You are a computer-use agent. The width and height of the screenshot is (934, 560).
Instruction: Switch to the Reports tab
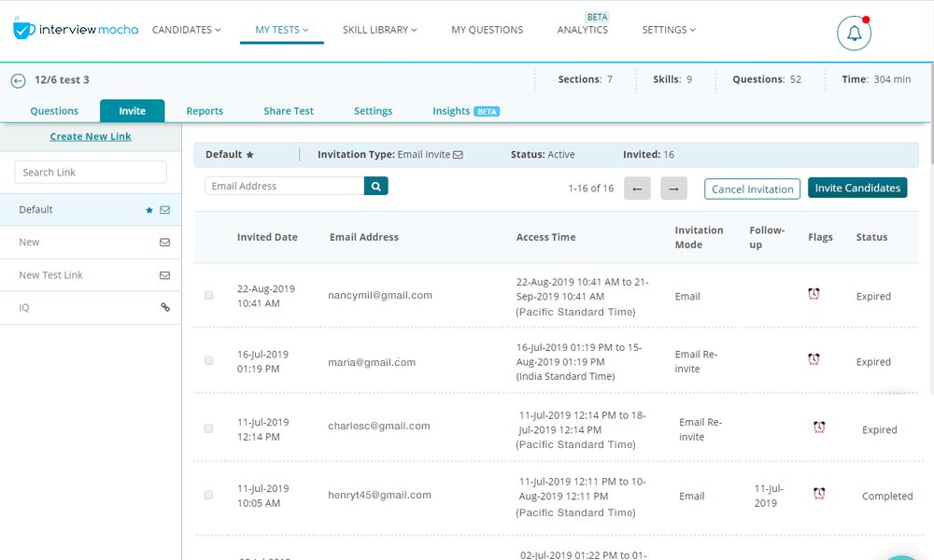(205, 111)
